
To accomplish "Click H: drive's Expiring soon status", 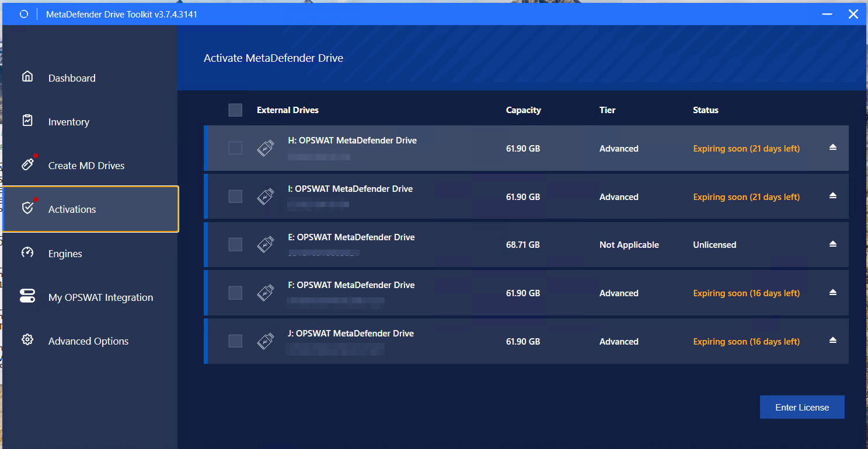I will click(747, 149).
